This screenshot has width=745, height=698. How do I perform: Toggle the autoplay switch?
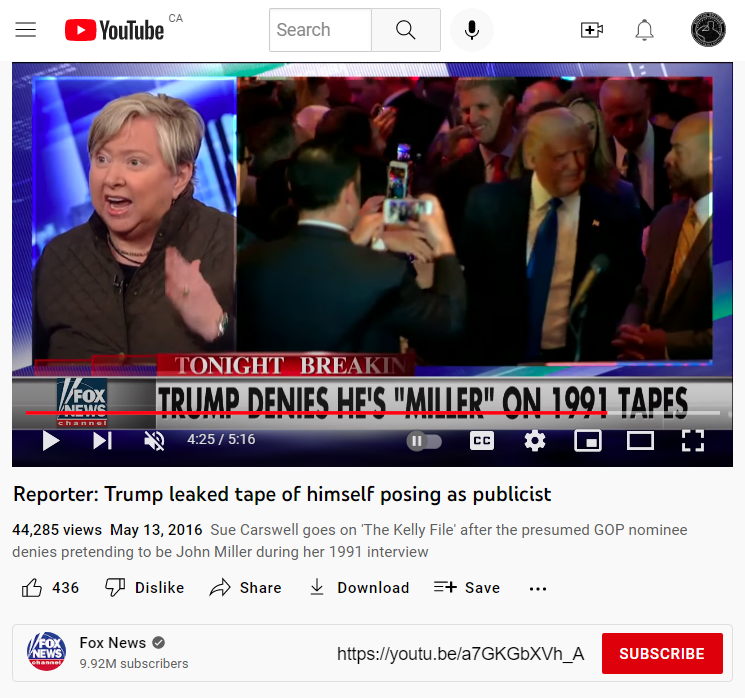coord(424,441)
